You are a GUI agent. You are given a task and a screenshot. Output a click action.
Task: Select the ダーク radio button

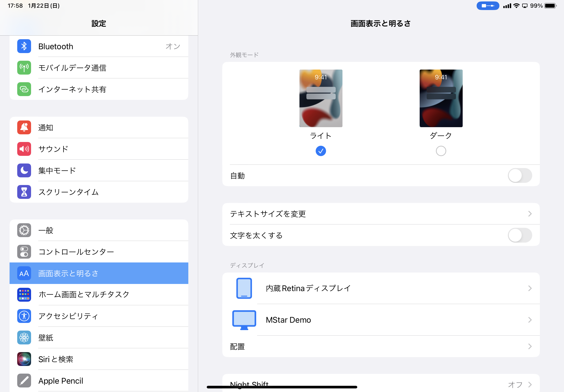(x=441, y=151)
